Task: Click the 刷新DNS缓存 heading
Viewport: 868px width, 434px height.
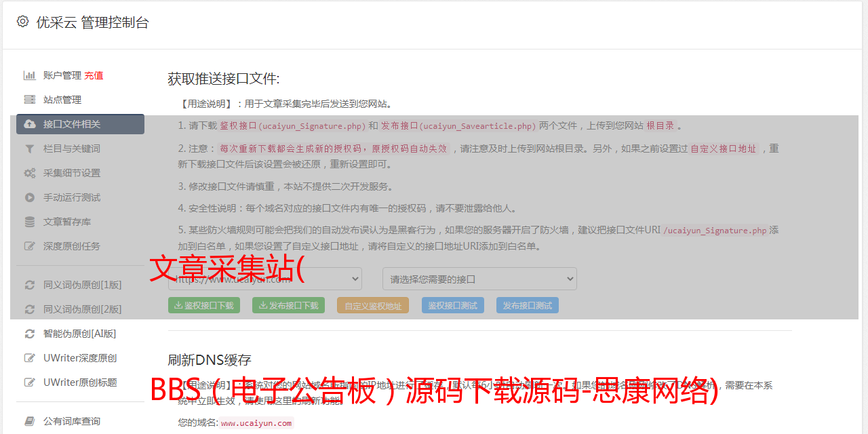Action: pos(210,359)
